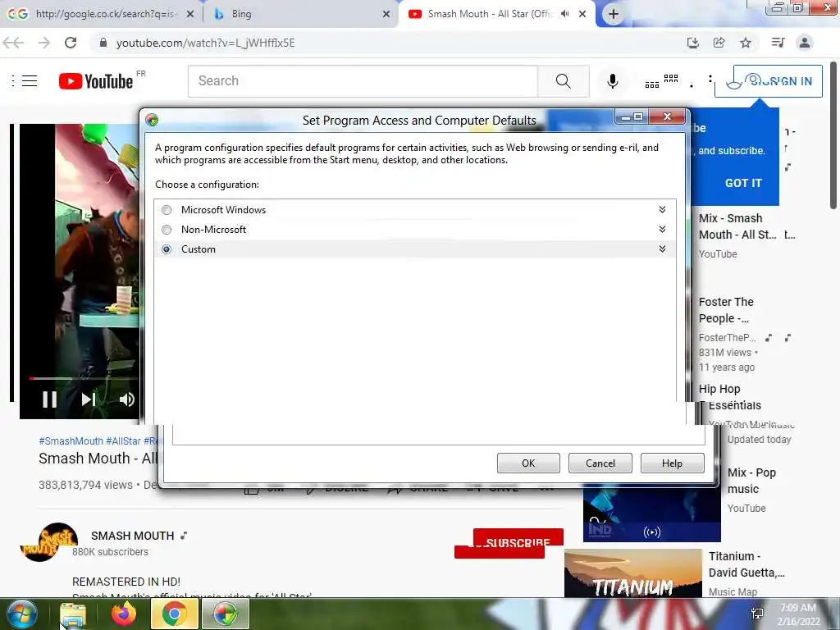
Task: Start voice search with the microphone
Action: (612, 81)
